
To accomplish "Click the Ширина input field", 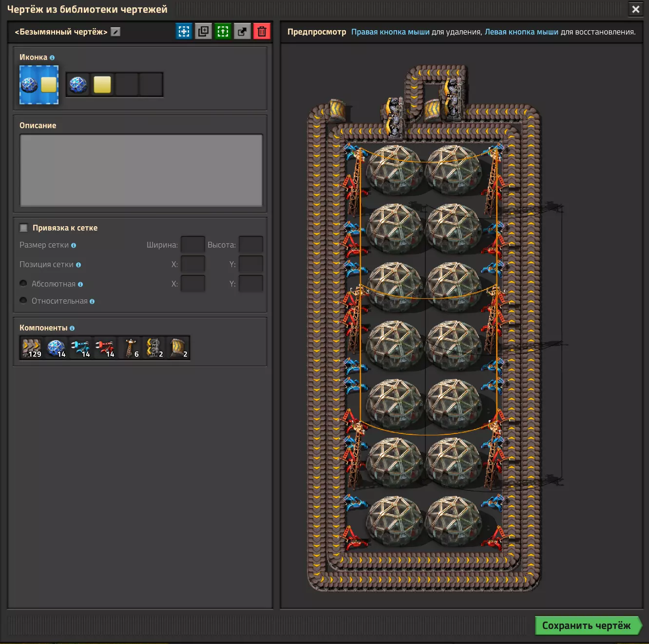I will point(192,245).
